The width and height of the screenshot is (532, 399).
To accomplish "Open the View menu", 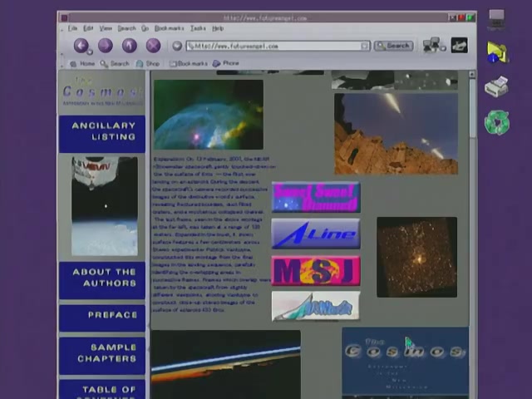I will click(106, 28).
